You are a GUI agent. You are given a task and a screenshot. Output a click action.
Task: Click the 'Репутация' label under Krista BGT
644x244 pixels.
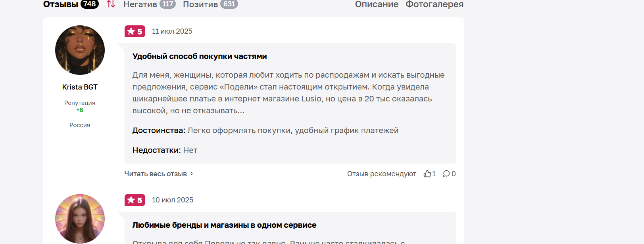coord(80,103)
